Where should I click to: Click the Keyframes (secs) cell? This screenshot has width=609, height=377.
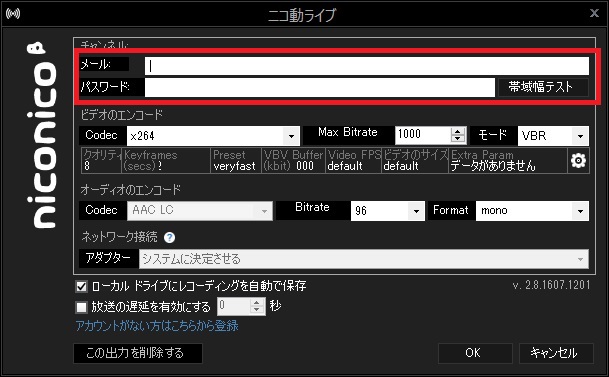pos(166,160)
